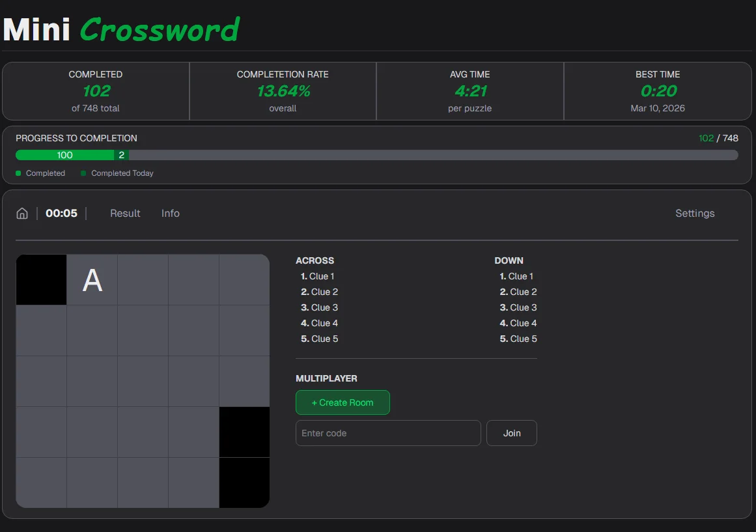
Task: Click the Create Room button
Action: pyautogui.click(x=343, y=402)
